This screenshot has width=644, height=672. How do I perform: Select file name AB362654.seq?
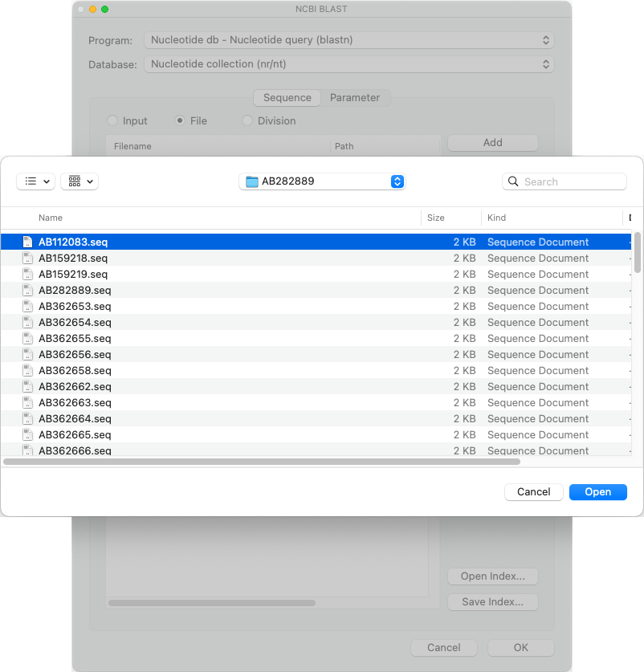pos(75,322)
